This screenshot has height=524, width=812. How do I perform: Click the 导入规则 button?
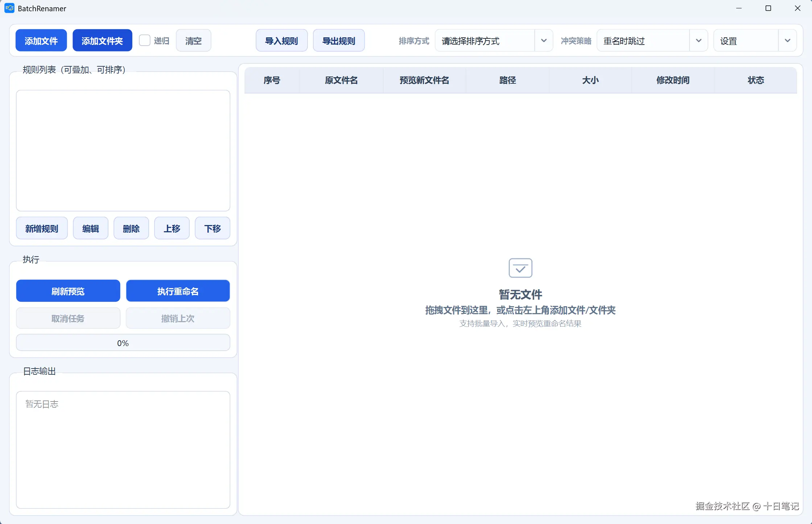point(281,41)
